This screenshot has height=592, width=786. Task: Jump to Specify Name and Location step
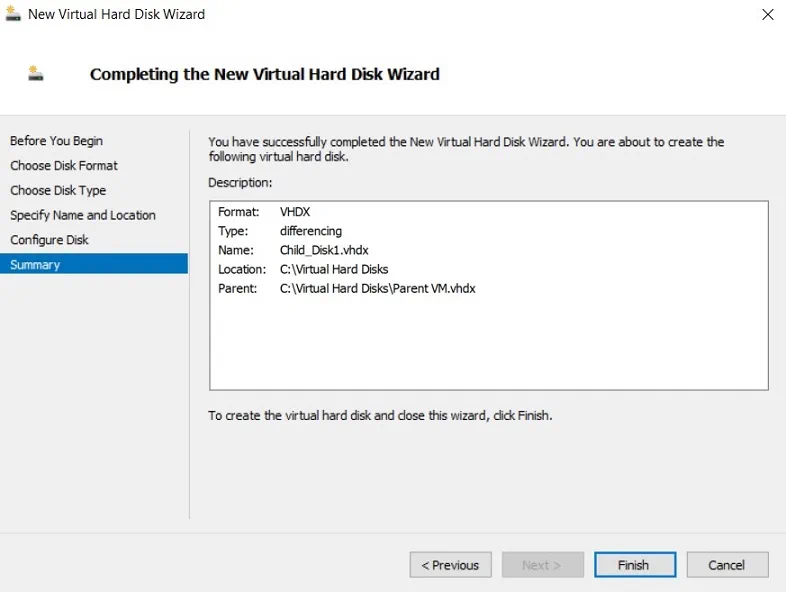pyautogui.click(x=83, y=215)
